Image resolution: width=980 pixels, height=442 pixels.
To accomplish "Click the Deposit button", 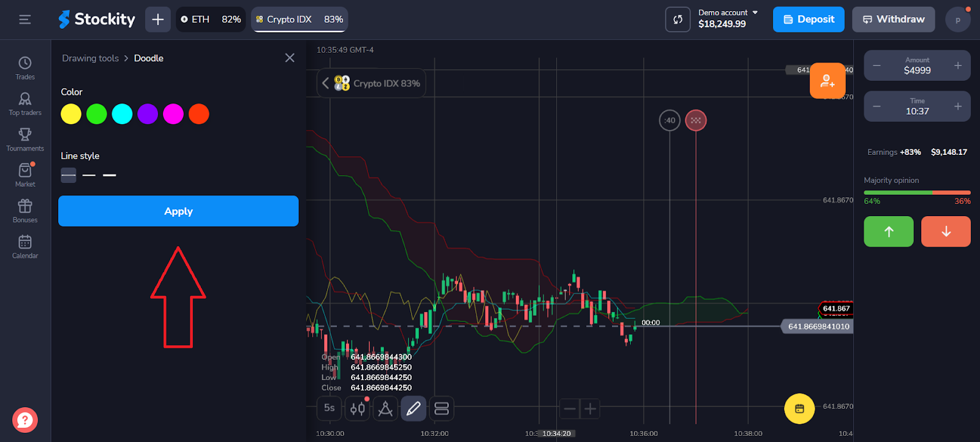I will click(809, 20).
